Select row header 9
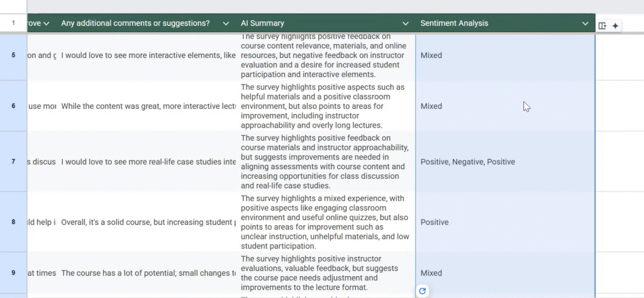 (x=14, y=273)
